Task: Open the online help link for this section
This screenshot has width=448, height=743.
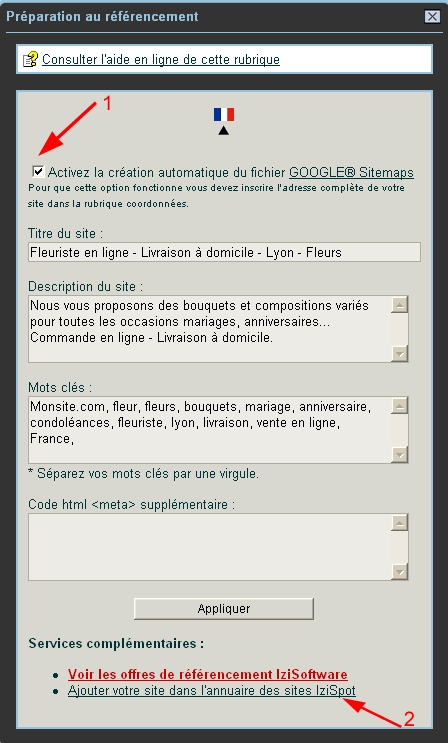Action: pyautogui.click(x=161, y=60)
